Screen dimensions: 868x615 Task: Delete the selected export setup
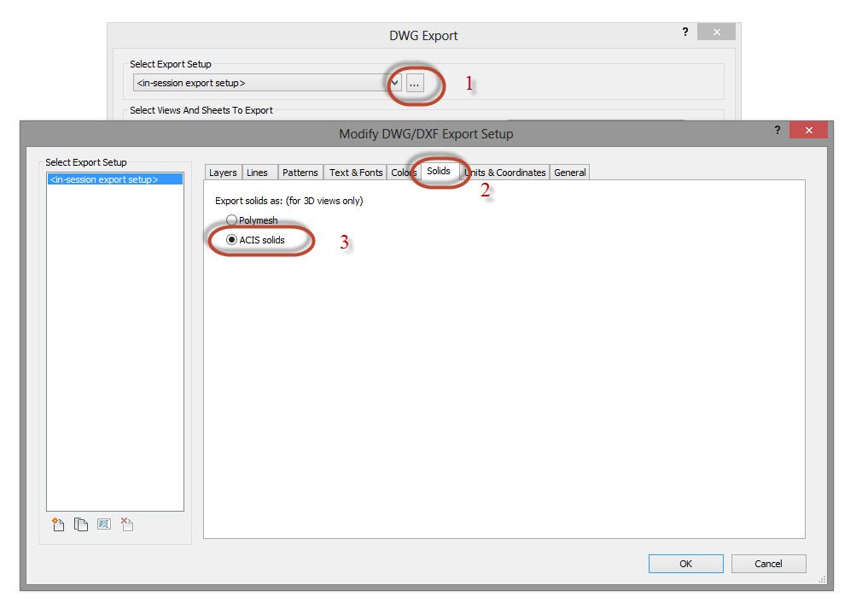126,524
